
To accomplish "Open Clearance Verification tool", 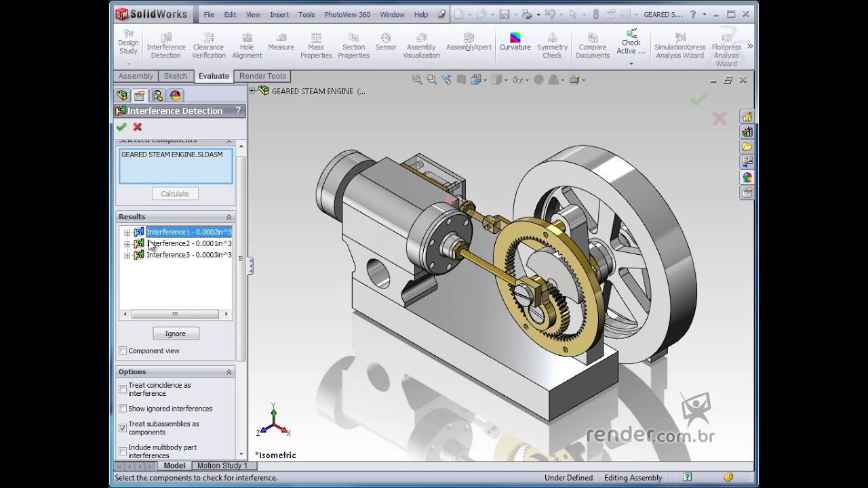I will [x=208, y=45].
